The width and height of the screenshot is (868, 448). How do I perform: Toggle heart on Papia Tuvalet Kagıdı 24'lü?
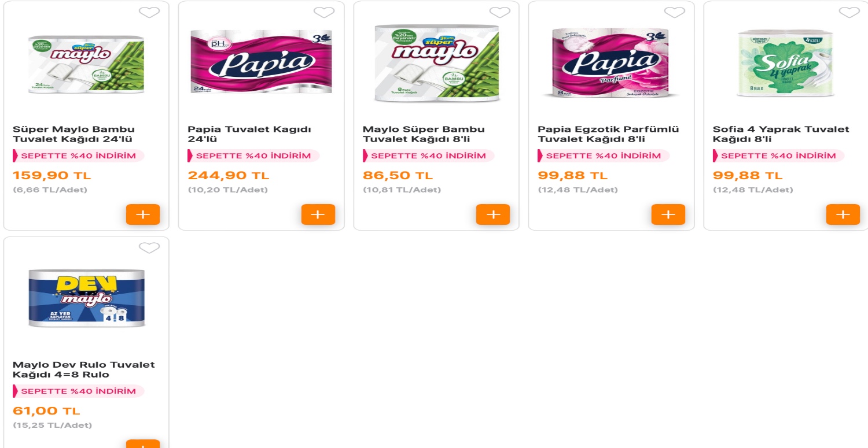click(324, 12)
